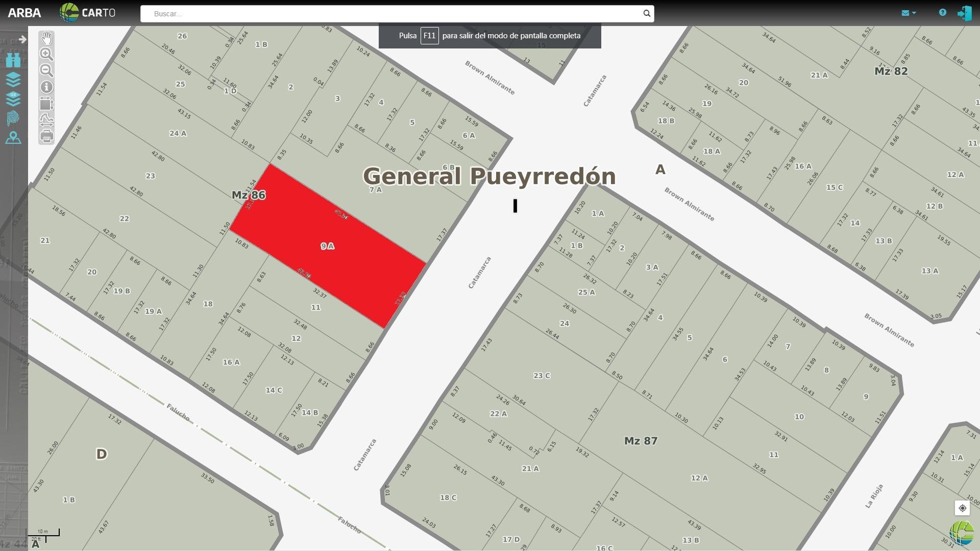This screenshot has height=551, width=980.
Task: Select parcel 3 A in Mz 87
Action: [652, 267]
